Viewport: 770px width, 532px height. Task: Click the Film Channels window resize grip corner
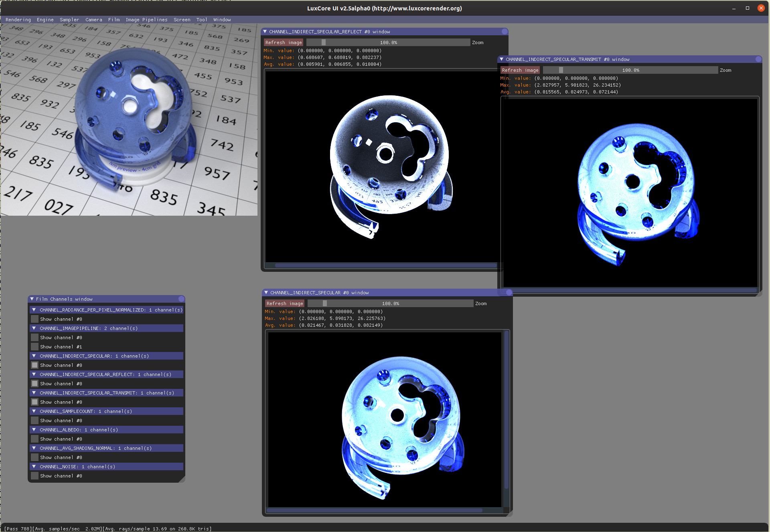182,479
